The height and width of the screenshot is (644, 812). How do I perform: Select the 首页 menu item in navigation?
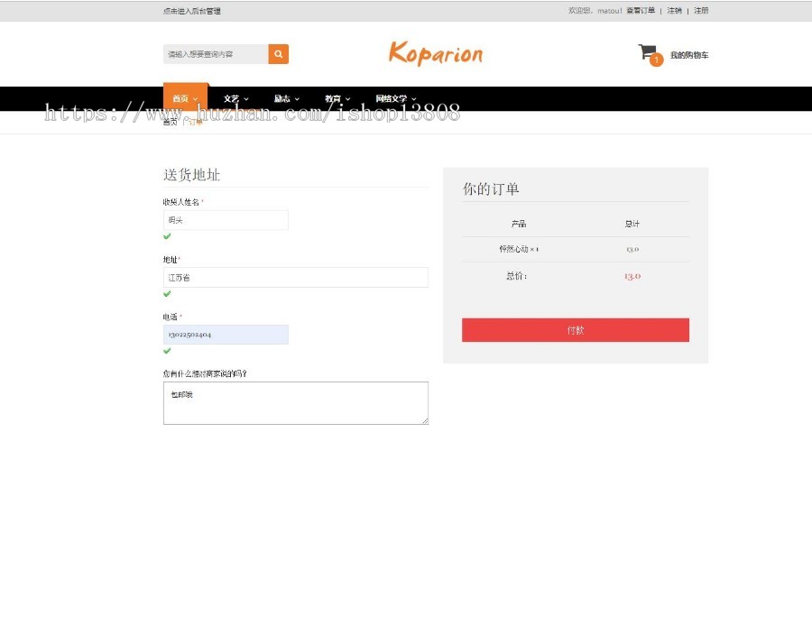[x=183, y=98]
